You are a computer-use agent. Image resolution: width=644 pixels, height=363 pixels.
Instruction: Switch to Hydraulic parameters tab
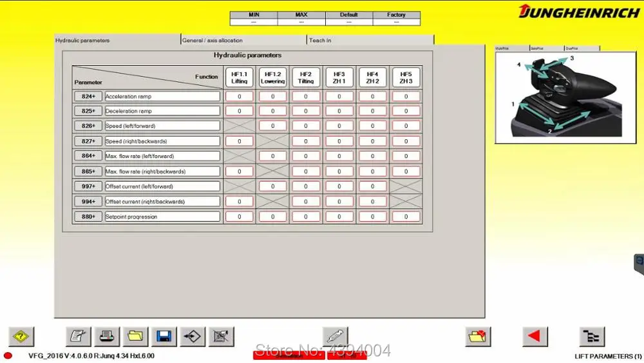pos(117,40)
